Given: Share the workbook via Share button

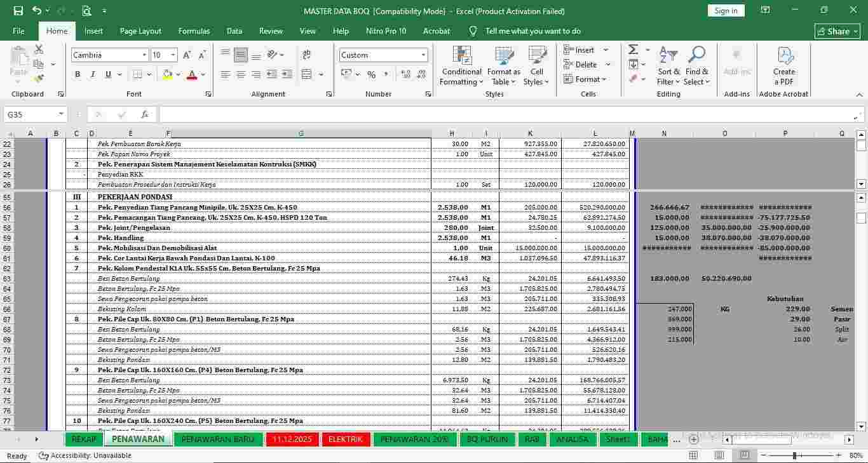Looking at the screenshot, I should click(837, 31).
